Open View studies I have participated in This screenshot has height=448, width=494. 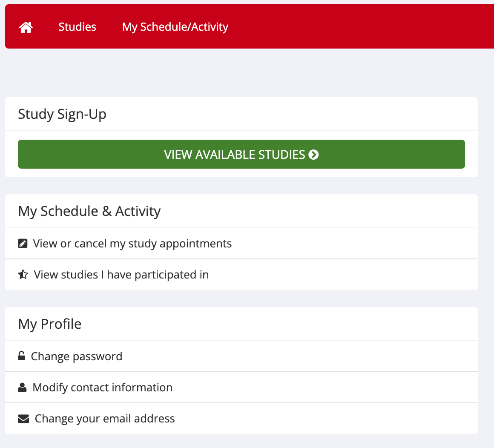pyautogui.click(x=121, y=275)
